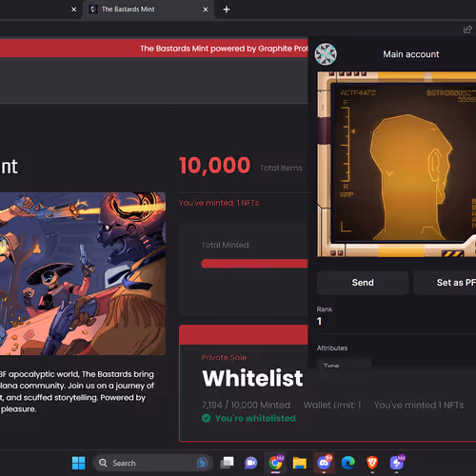Close The Bastards Mint tab
Viewport: 476px width, 476px height.
click(206, 10)
